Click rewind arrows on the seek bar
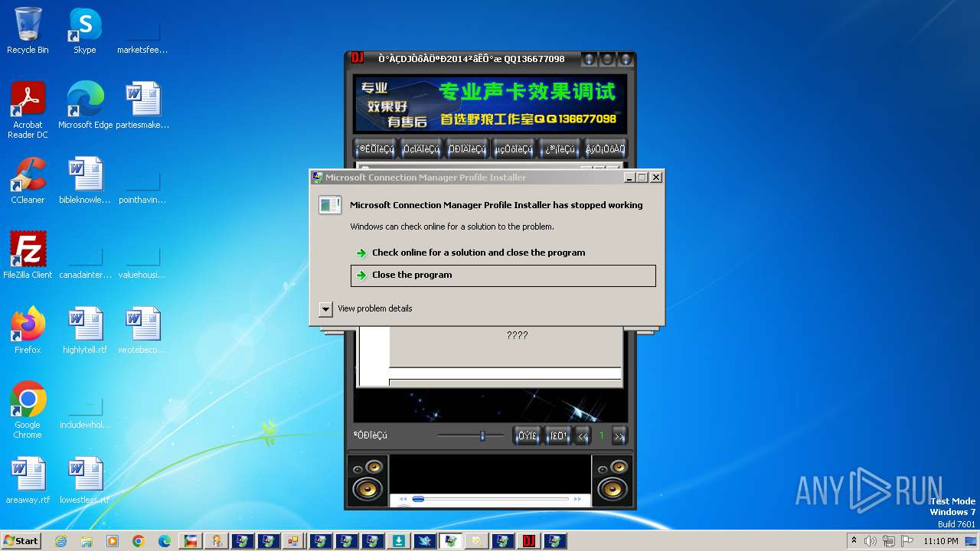Image resolution: width=980 pixels, height=551 pixels. 403,499
